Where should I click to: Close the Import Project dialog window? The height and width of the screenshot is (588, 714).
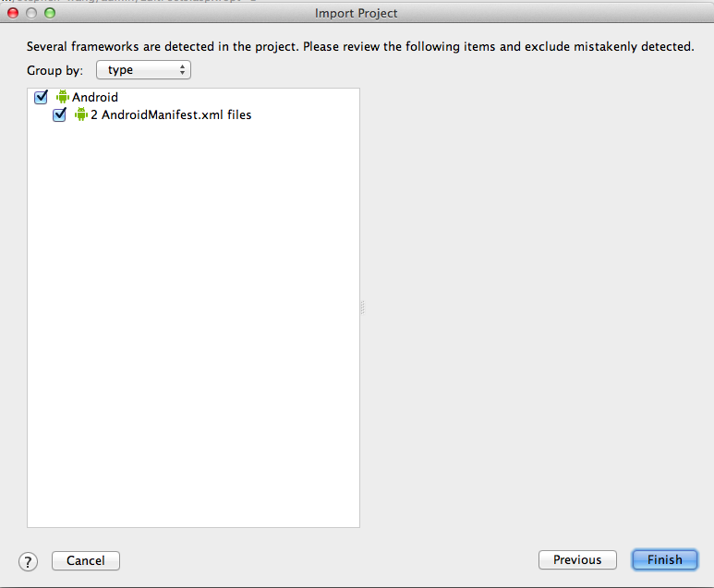(x=13, y=14)
